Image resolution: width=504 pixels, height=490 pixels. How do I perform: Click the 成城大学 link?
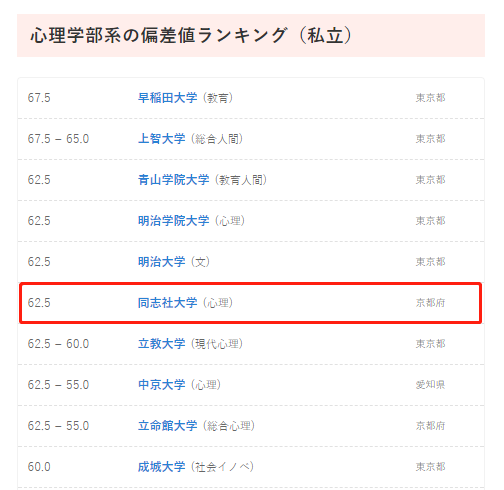click(x=161, y=467)
